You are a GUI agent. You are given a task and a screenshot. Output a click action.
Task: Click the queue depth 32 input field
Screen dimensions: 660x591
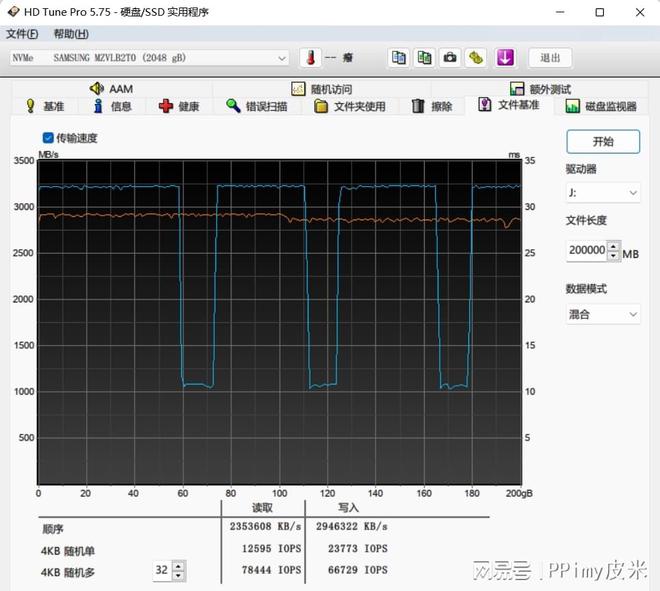(x=162, y=570)
